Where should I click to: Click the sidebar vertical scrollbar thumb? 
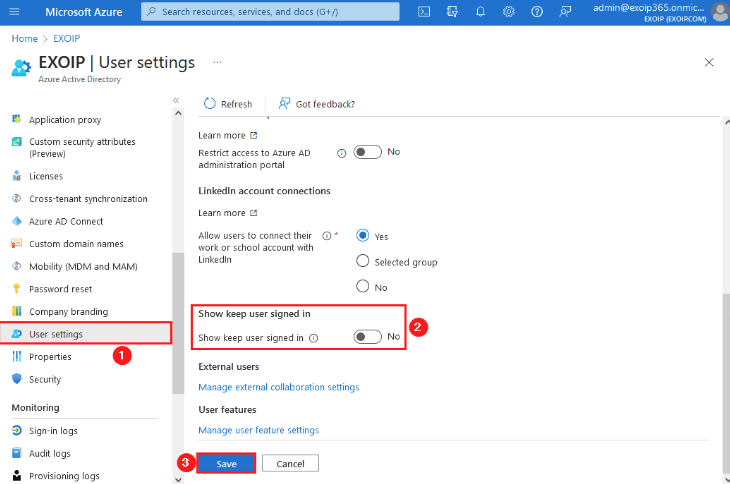pos(178,323)
